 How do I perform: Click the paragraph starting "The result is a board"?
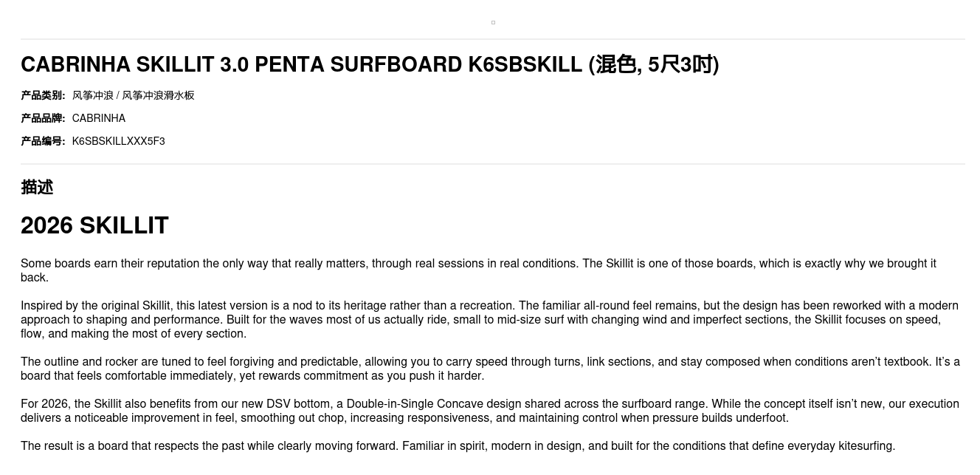pyautogui.click(x=458, y=446)
